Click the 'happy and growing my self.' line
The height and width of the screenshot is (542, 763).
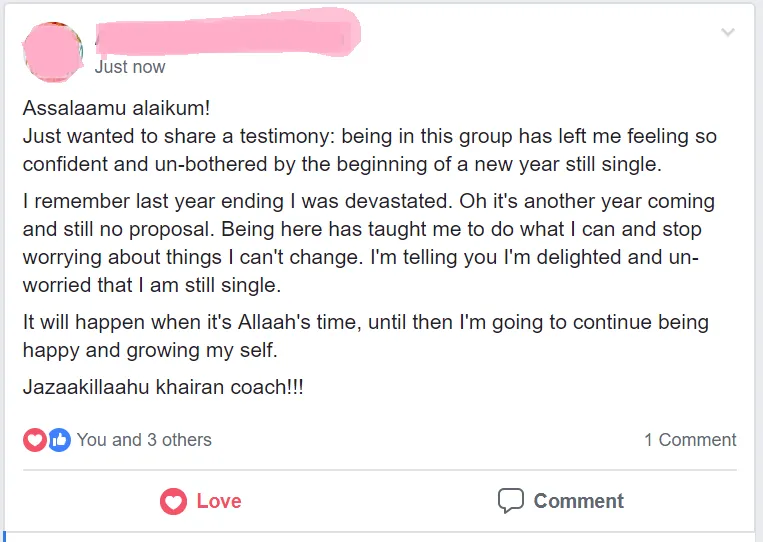click(150, 350)
